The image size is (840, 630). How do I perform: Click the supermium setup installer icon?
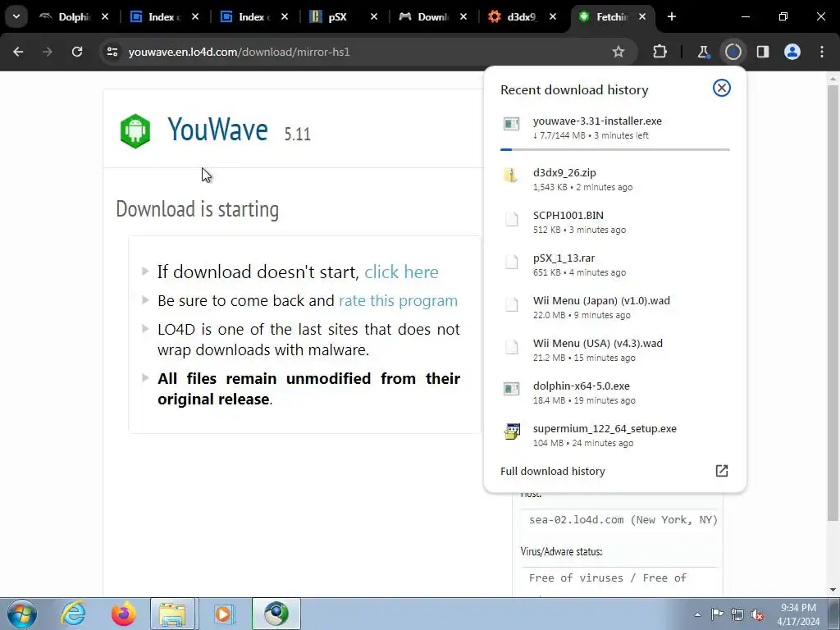tap(512, 431)
